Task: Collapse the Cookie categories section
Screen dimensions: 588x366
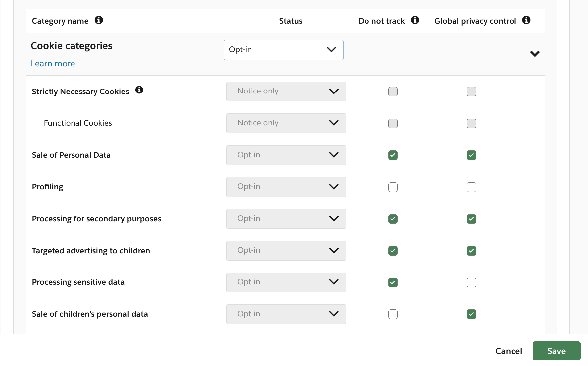Action: 535,53
